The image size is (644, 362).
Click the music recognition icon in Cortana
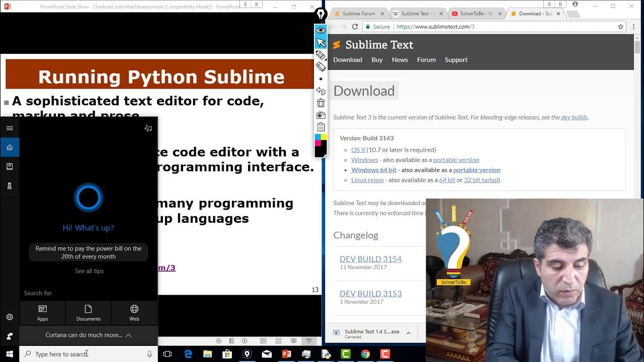point(148,128)
